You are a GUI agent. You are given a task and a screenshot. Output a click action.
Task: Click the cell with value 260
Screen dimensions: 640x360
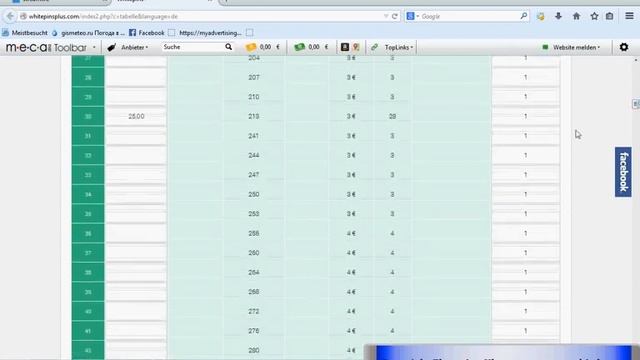pyautogui.click(x=254, y=253)
